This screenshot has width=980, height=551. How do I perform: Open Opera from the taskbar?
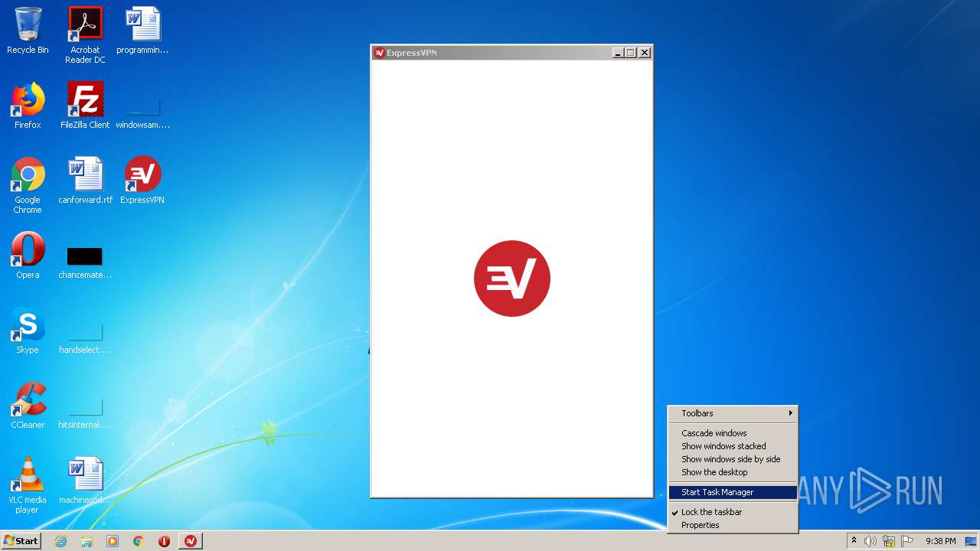point(164,541)
